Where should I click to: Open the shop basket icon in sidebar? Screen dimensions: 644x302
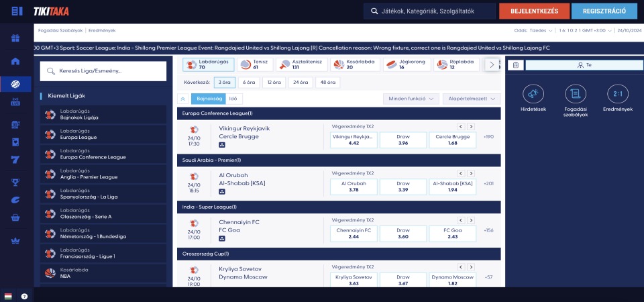[x=15, y=217]
